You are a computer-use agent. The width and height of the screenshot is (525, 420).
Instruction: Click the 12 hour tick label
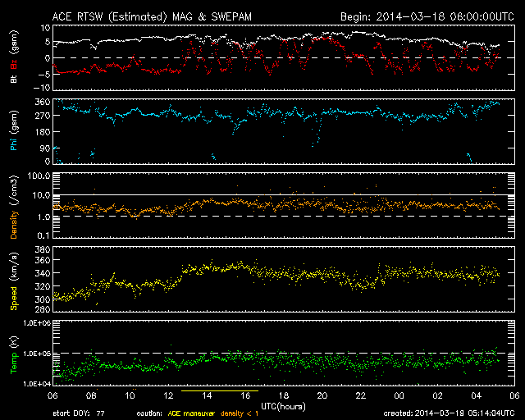168,395
